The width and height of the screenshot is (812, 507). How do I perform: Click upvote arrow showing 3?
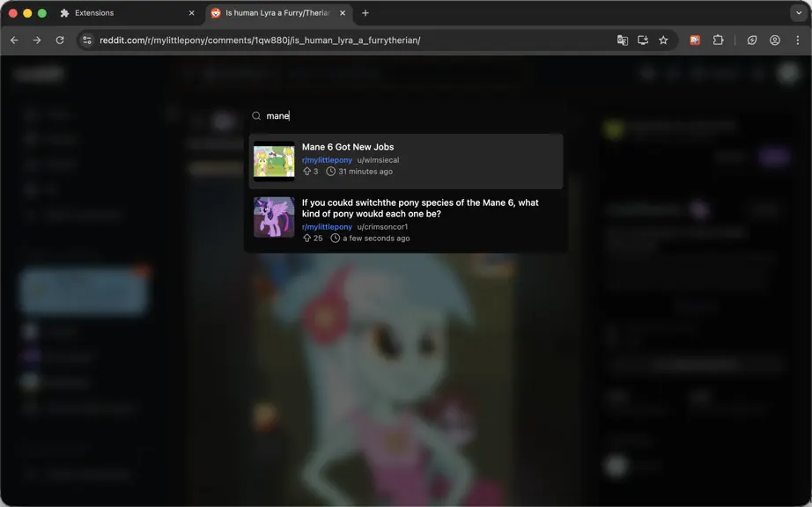pyautogui.click(x=306, y=172)
